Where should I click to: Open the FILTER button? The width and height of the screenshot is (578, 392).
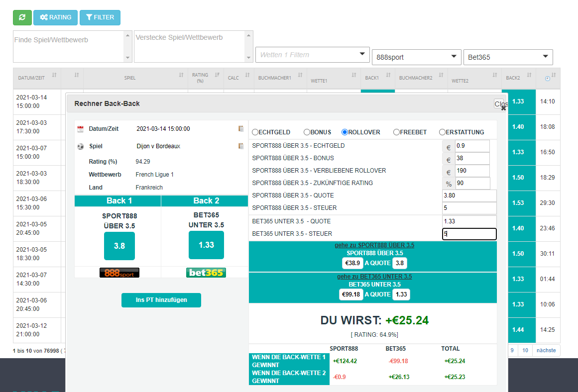pos(100,17)
